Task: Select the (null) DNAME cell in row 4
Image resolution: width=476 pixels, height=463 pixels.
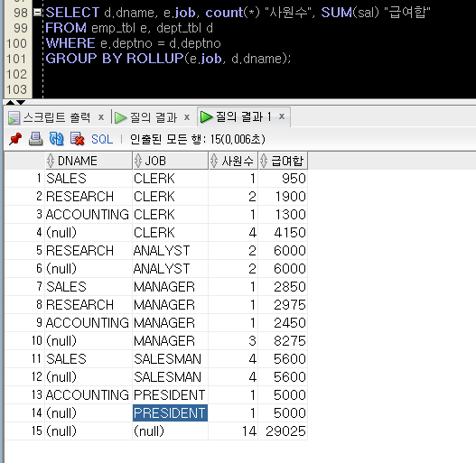Action: [89, 233]
